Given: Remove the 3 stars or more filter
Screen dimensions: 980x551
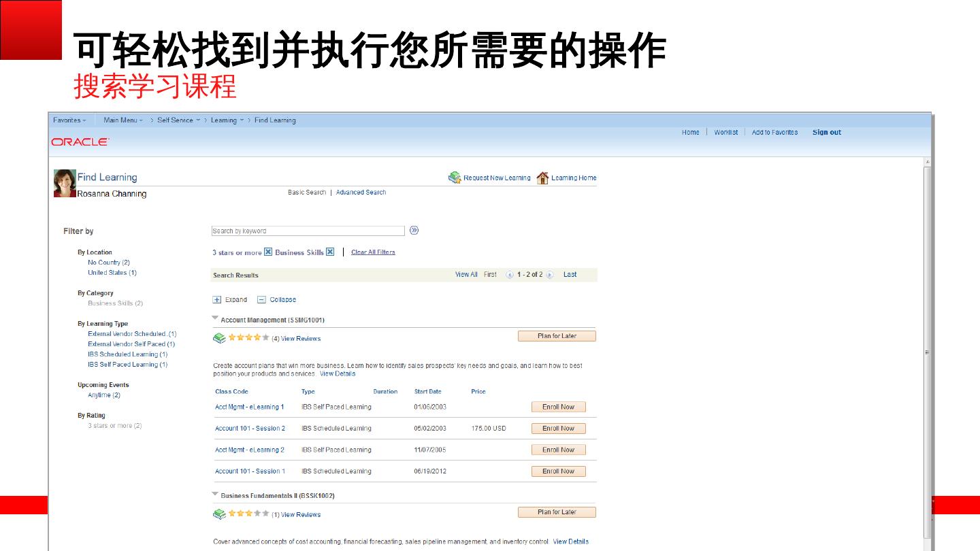Looking at the screenshot, I should (x=268, y=252).
